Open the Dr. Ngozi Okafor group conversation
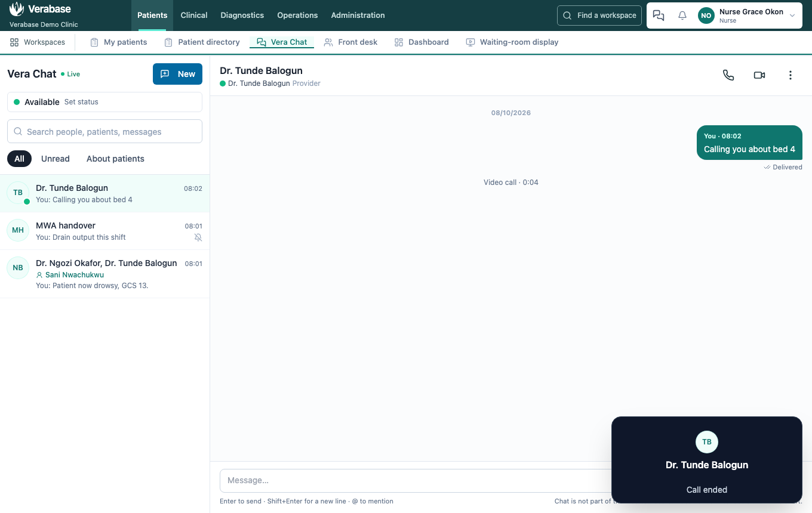Screen dimensions: 812x513 (104, 274)
